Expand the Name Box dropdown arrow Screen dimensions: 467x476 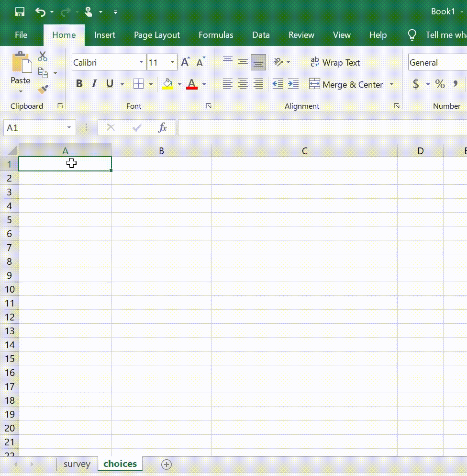click(69, 127)
